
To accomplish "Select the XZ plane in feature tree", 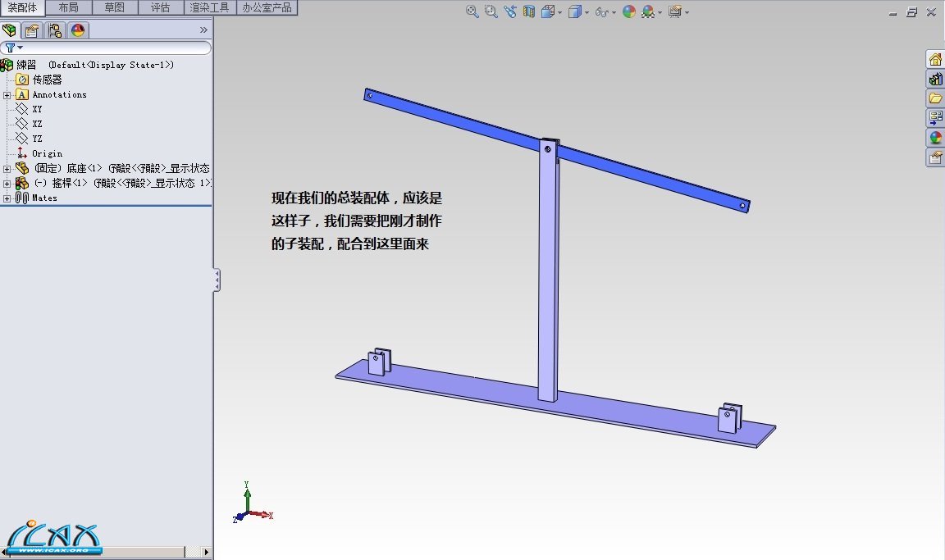I will 37,124.
